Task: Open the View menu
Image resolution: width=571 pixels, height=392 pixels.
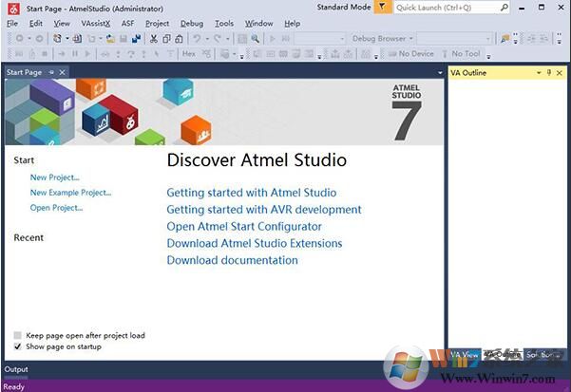Action: (x=62, y=24)
